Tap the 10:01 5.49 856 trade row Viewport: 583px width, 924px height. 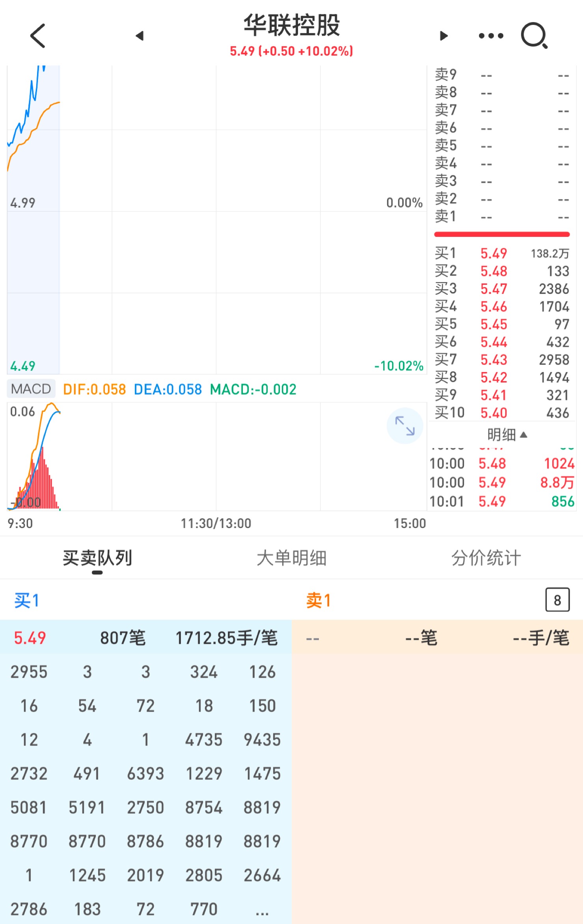pos(502,501)
